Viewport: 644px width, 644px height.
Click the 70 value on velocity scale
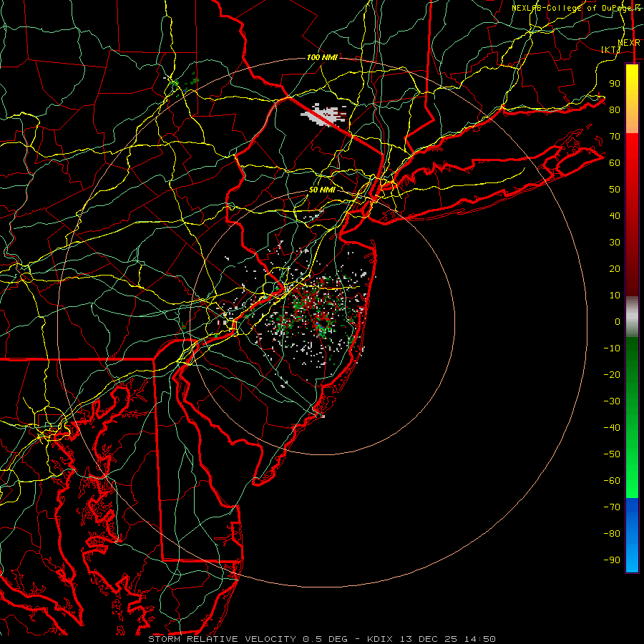click(x=615, y=137)
